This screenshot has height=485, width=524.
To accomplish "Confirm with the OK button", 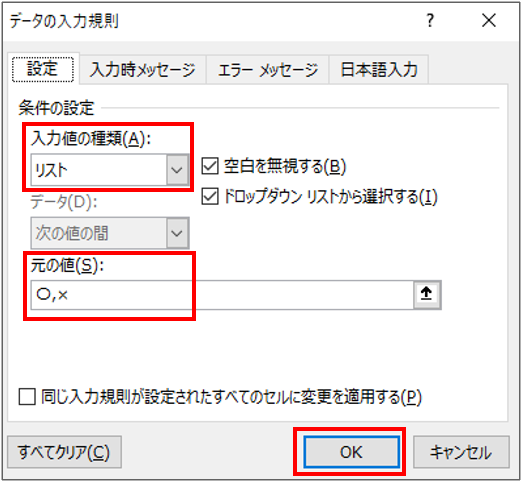I will [x=351, y=452].
